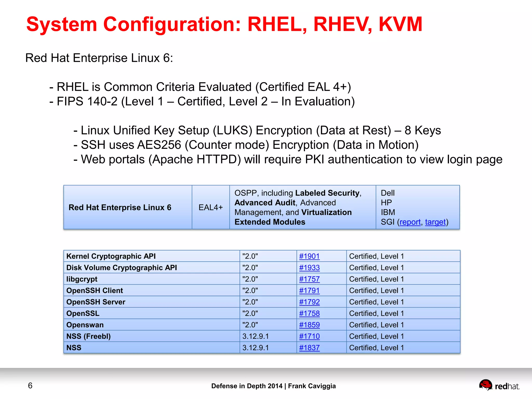Select the Disk Volume Cryptographic API cell

pyautogui.click(x=152, y=268)
